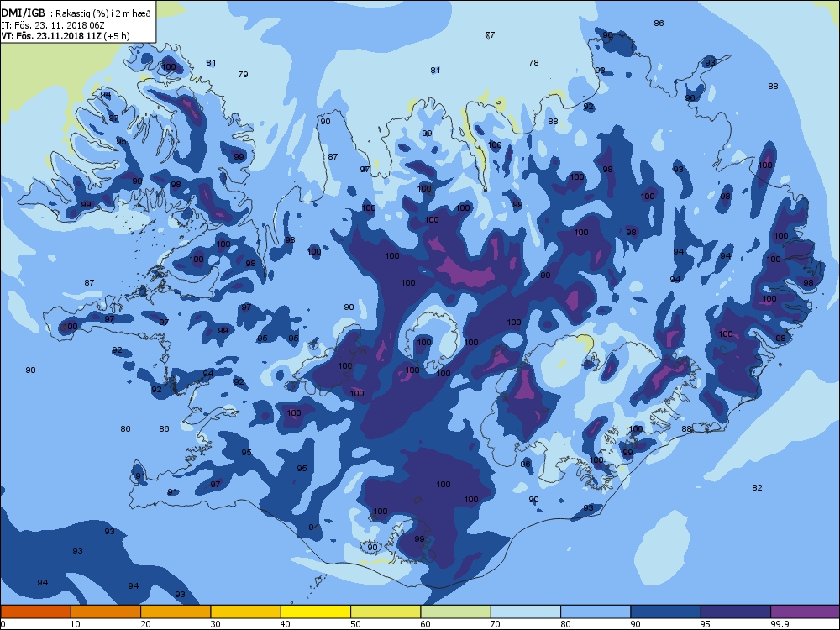Click the orange 10–20 legend swatch
Image resolution: width=840 pixels, height=630 pixels.
pos(106,612)
